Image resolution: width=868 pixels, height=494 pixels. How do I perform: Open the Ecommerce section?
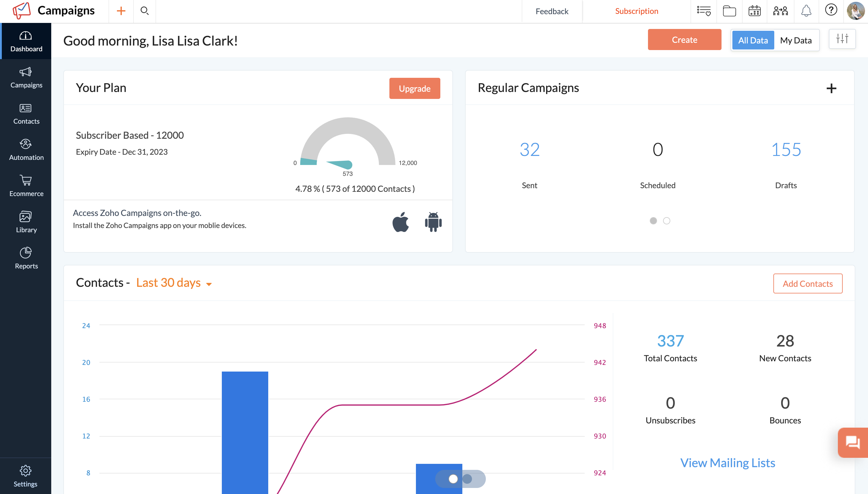(x=26, y=185)
